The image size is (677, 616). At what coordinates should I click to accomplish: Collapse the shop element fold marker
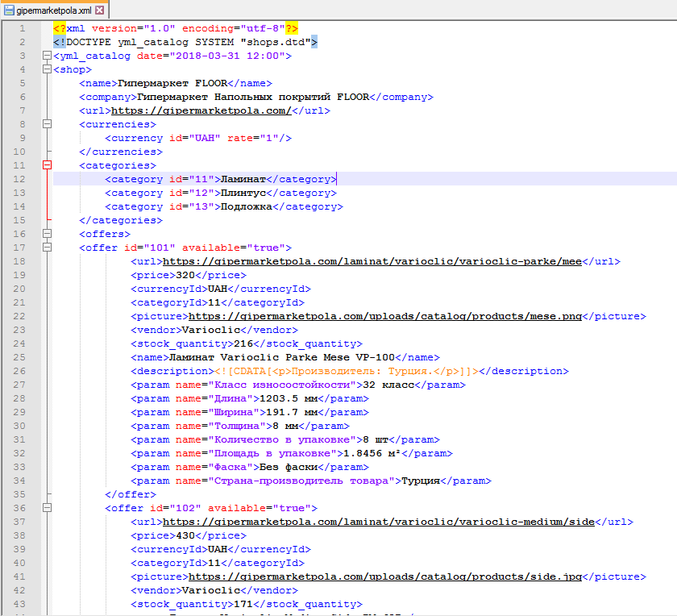[47, 69]
